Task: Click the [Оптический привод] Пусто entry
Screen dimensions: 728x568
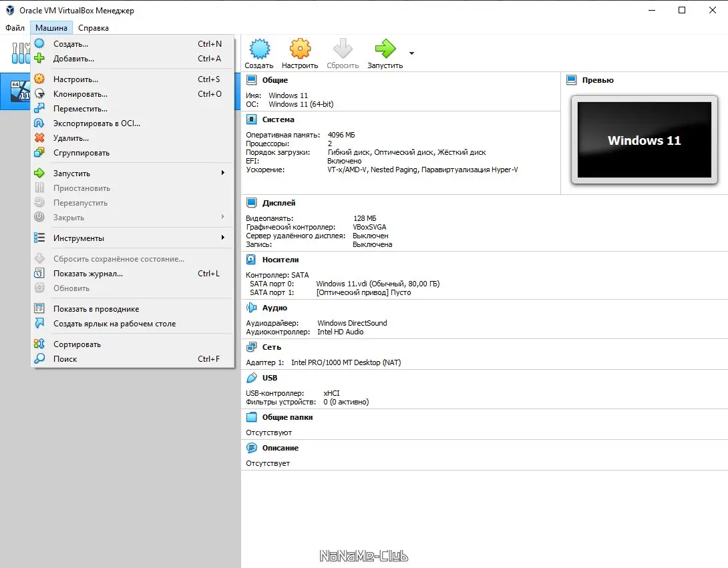Action: [x=363, y=292]
